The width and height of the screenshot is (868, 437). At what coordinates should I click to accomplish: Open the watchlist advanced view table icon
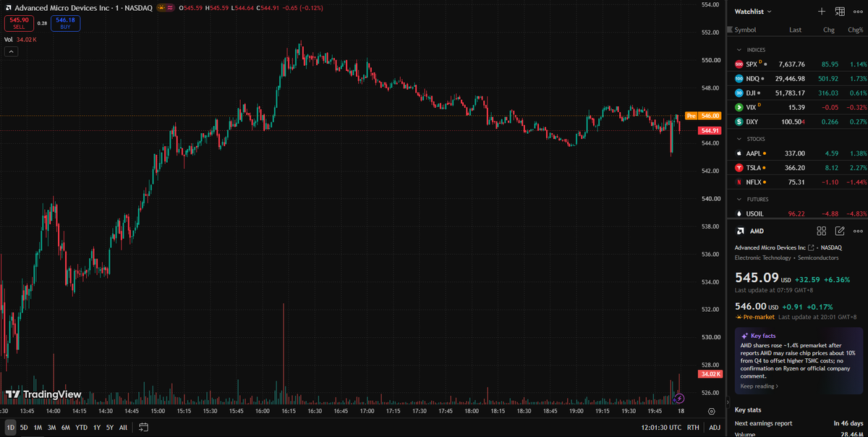point(840,12)
